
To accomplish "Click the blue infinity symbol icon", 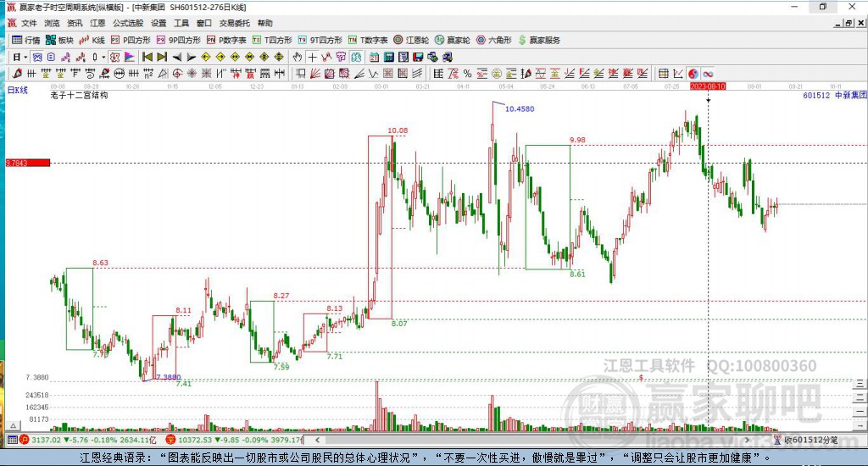I will [x=708, y=74].
